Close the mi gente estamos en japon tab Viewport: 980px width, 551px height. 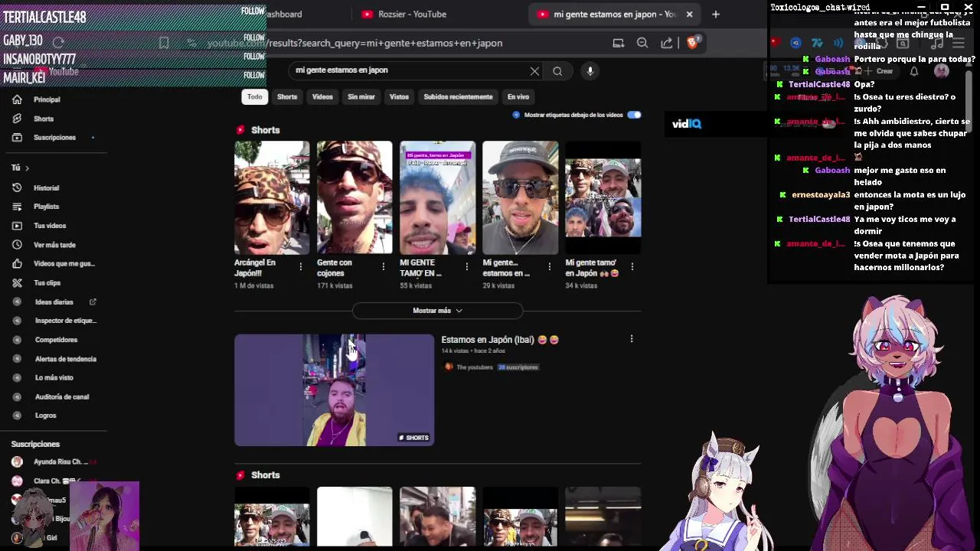[x=689, y=14]
